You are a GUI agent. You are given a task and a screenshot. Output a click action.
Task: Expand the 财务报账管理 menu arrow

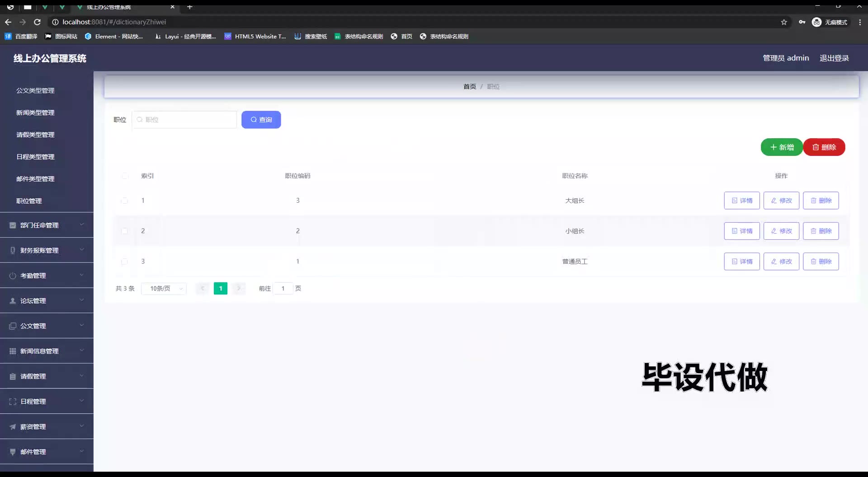pyautogui.click(x=82, y=250)
